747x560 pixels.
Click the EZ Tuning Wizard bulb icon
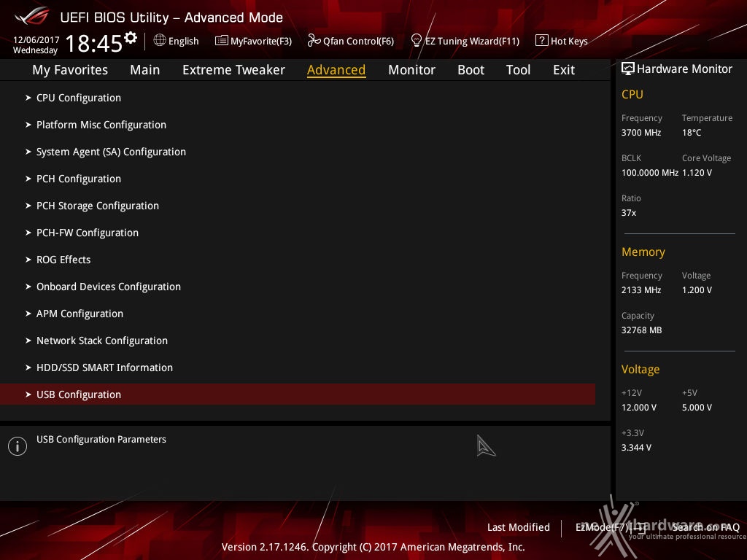(417, 41)
